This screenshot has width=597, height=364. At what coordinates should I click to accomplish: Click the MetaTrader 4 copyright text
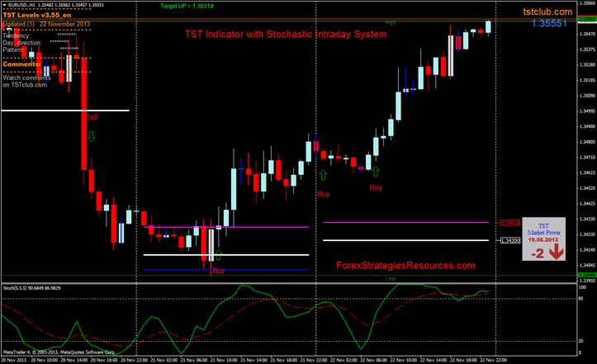point(59,352)
